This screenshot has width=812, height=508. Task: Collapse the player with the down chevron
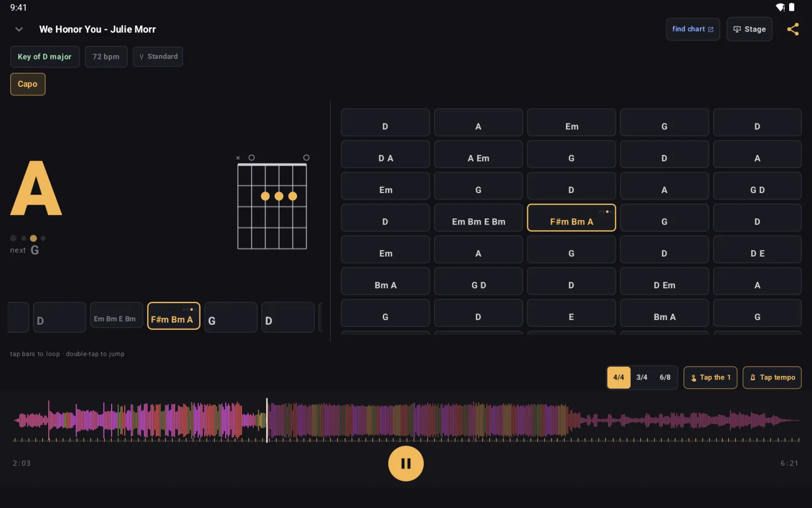point(19,29)
